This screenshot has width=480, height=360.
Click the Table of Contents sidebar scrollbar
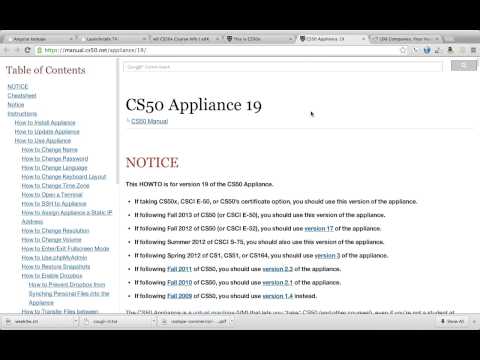click(117, 122)
